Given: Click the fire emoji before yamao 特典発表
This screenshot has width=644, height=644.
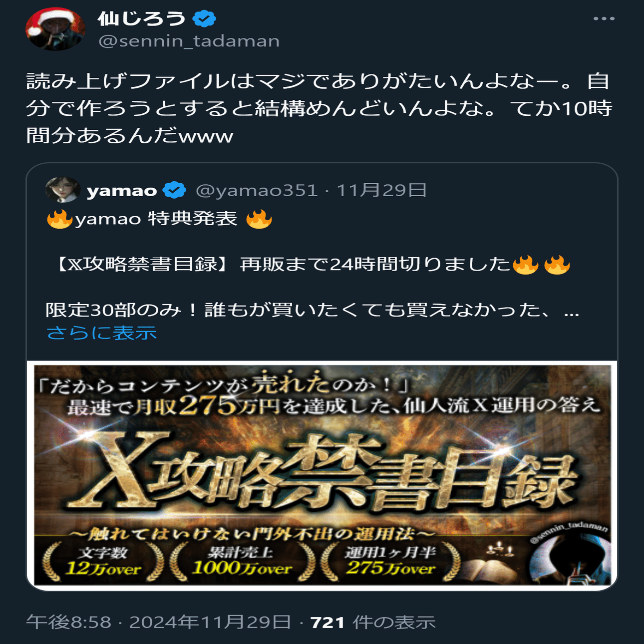Looking at the screenshot, I should pos(59,219).
